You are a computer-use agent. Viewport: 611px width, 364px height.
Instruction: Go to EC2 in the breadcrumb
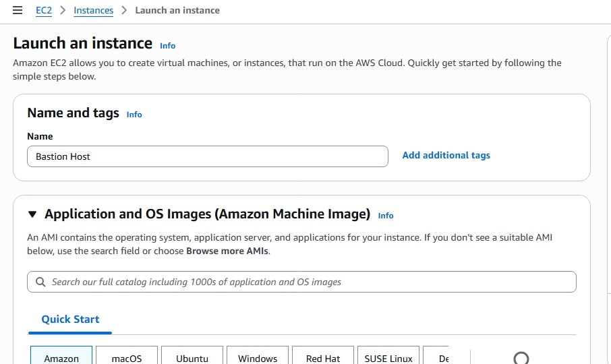pyautogui.click(x=44, y=10)
